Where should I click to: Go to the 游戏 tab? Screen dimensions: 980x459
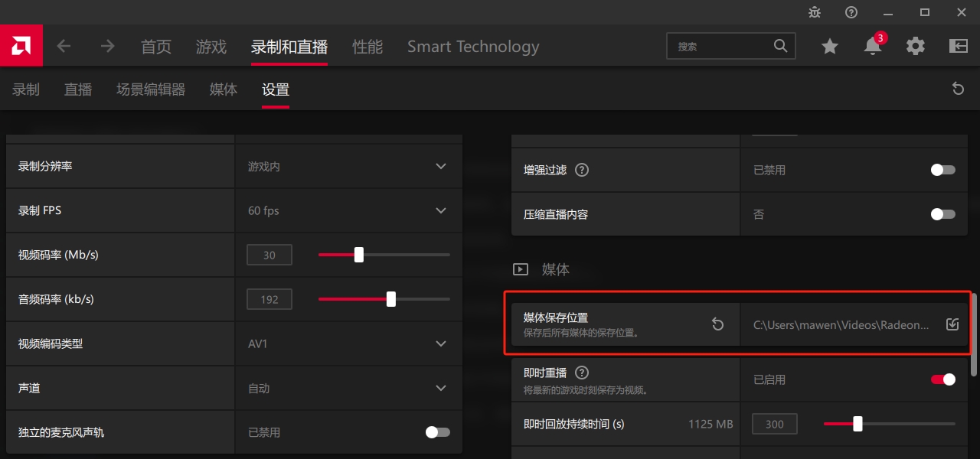[211, 47]
